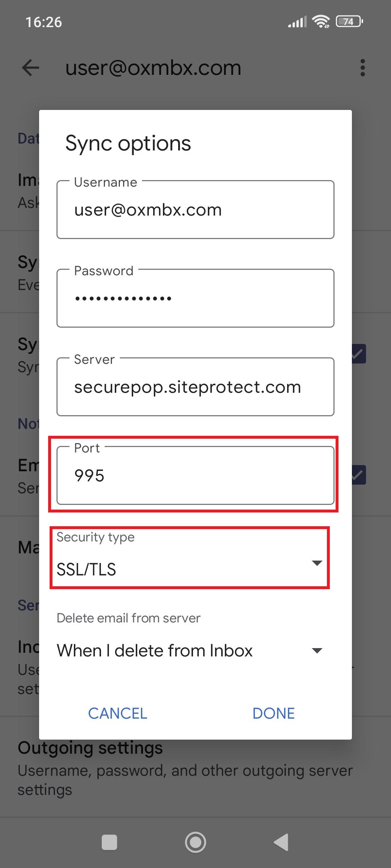This screenshot has width=391, height=868.
Task: Toggle the lower checkbox behind the dialog
Action: (x=359, y=475)
